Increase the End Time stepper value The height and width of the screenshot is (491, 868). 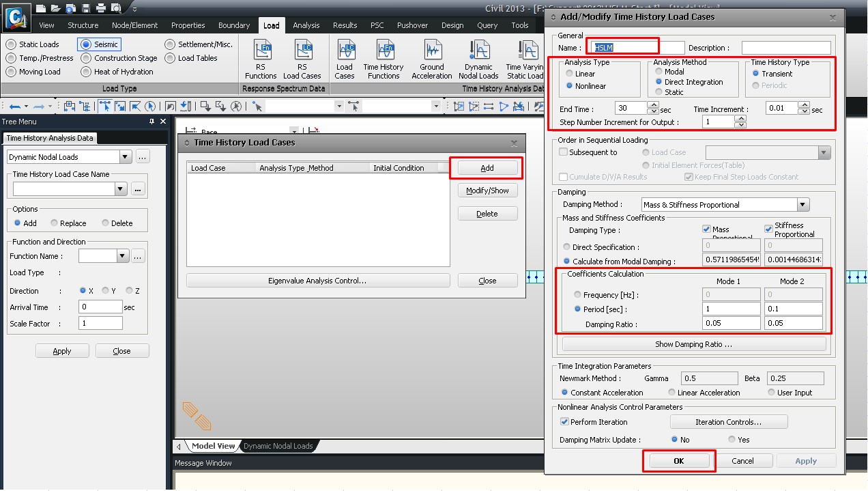click(x=653, y=105)
